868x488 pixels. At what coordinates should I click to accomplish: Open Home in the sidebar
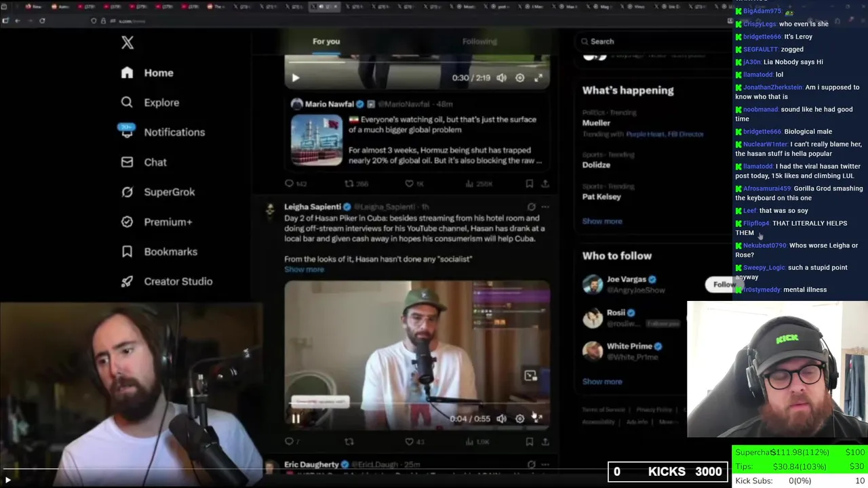click(x=147, y=73)
